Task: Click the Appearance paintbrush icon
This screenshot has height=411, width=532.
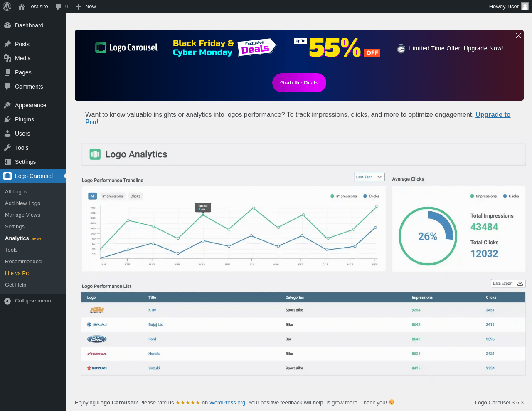Action: [7, 105]
